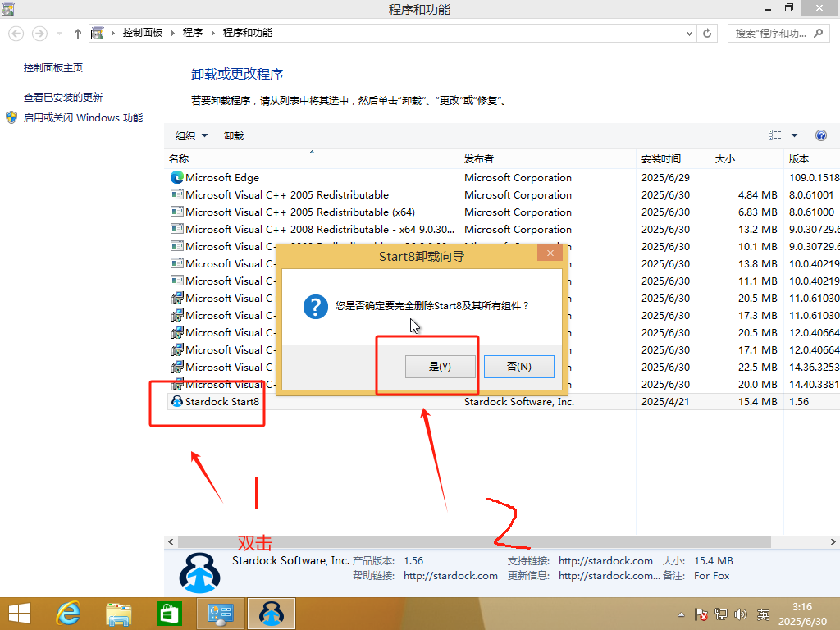Click the search magnifier icon
The image size is (840, 630).
click(x=818, y=33)
